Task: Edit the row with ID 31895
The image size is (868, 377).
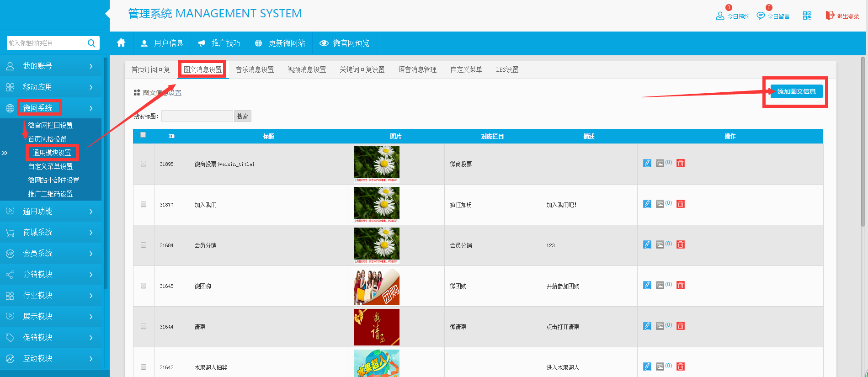Action: point(647,163)
